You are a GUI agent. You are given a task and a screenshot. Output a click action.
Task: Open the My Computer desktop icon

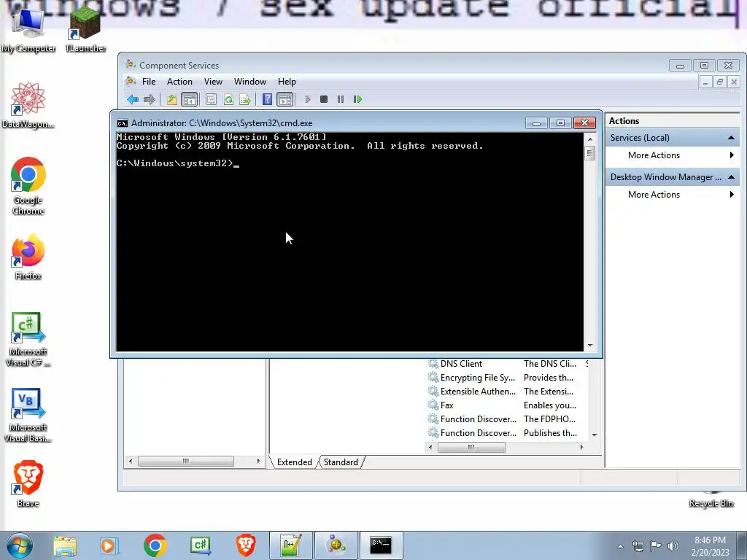tap(28, 29)
